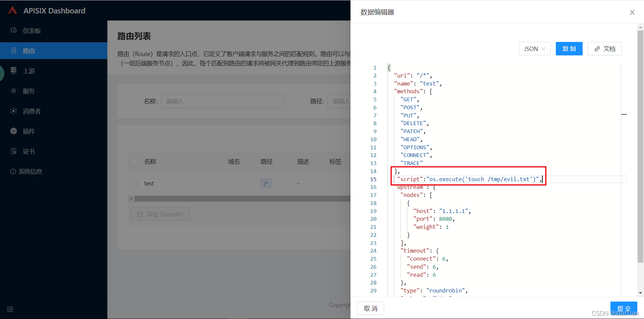The width and height of the screenshot is (644, 319).
Task: Click the 系统信息 info circle icon
Action: click(x=13, y=171)
